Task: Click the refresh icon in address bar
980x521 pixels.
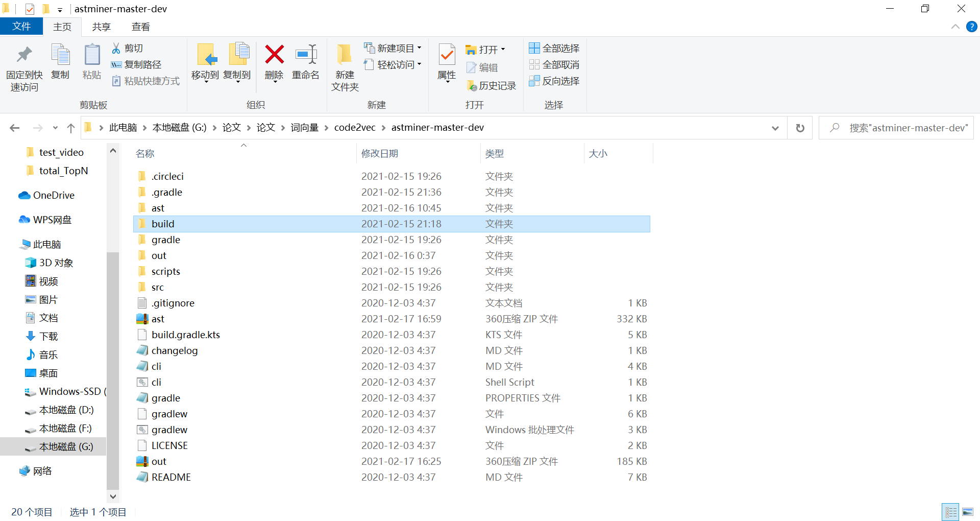Action: [x=800, y=127]
